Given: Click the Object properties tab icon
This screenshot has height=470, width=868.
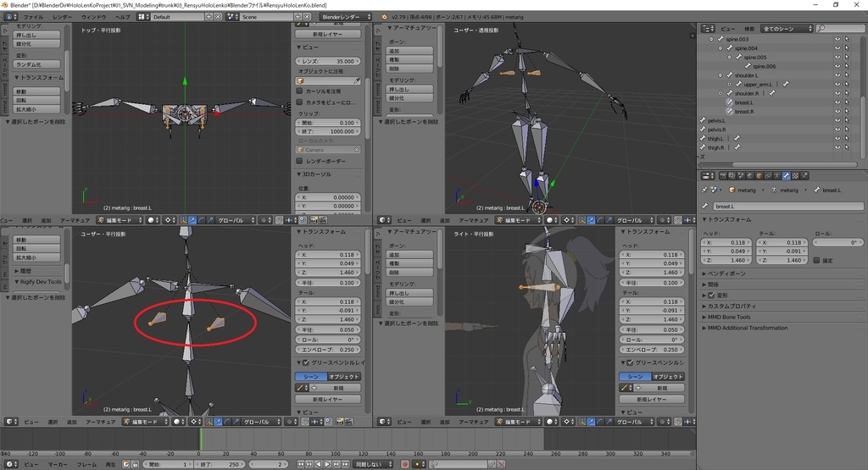Looking at the screenshot, I should tap(759, 176).
